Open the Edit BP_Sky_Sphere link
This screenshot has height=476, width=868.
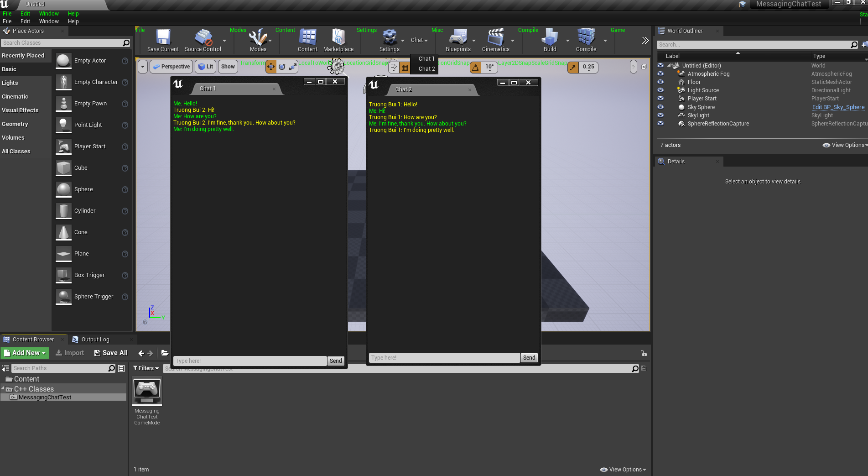point(838,107)
